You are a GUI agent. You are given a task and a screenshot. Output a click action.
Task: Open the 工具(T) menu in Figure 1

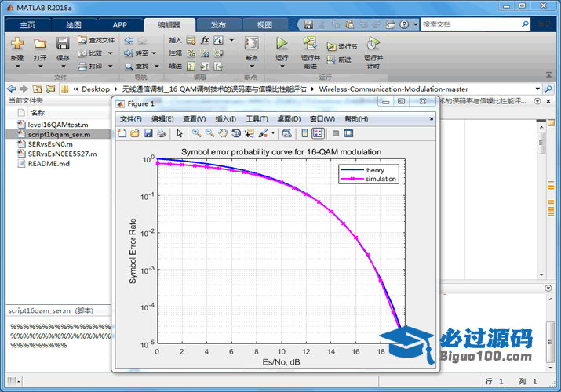(x=257, y=118)
